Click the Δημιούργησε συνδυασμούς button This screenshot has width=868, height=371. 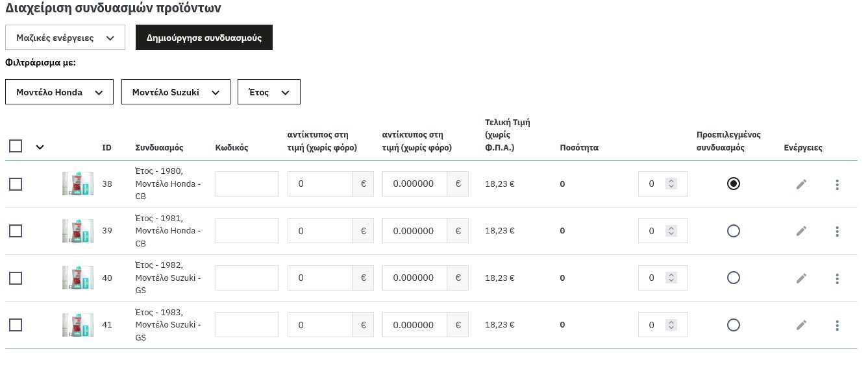click(x=204, y=38)
